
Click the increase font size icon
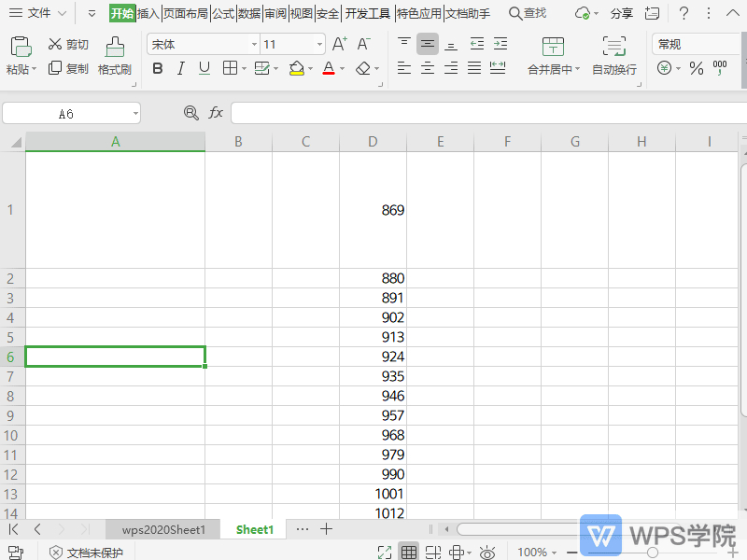(x=339, y=44)
